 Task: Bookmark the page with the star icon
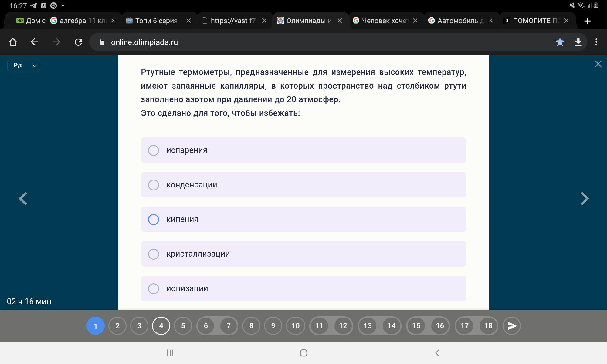click(560, 42)
